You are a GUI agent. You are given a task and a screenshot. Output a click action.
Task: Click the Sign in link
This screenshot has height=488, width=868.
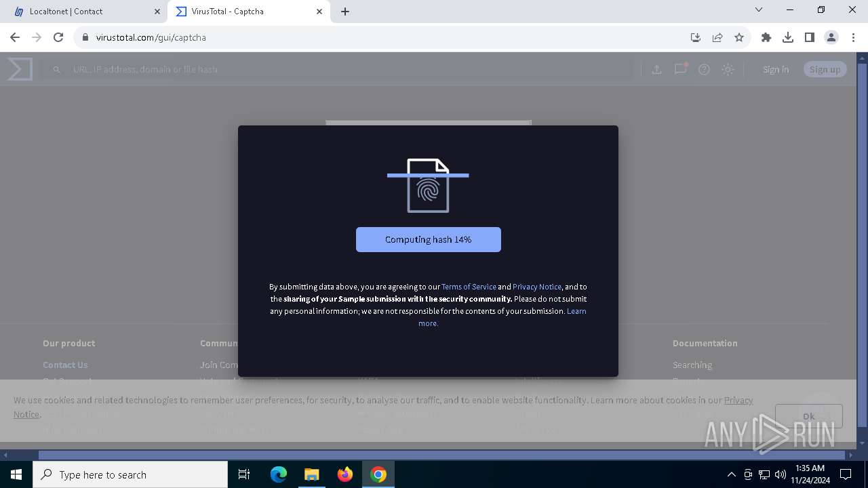776,69
